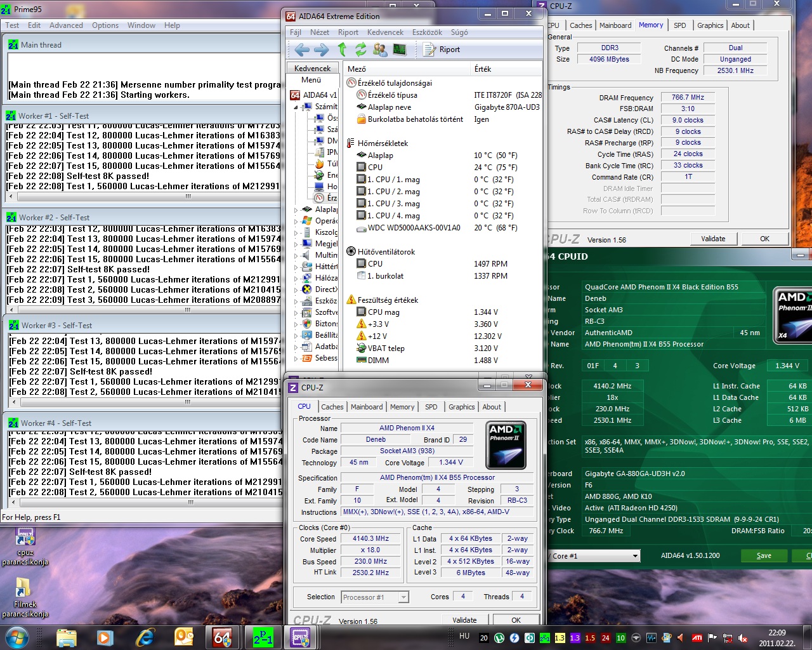This screenshot has height=650, width=812.
Task: Click the green Save button in CPUID window
Action: coord(764,555)
